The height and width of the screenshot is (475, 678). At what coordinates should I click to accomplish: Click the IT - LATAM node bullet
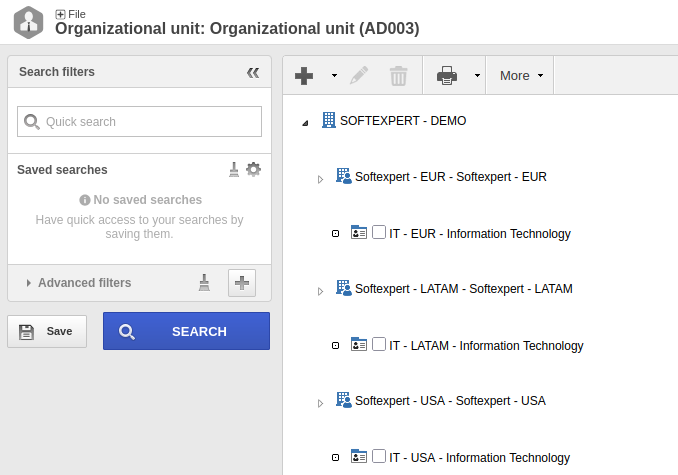tap(336, 346)
